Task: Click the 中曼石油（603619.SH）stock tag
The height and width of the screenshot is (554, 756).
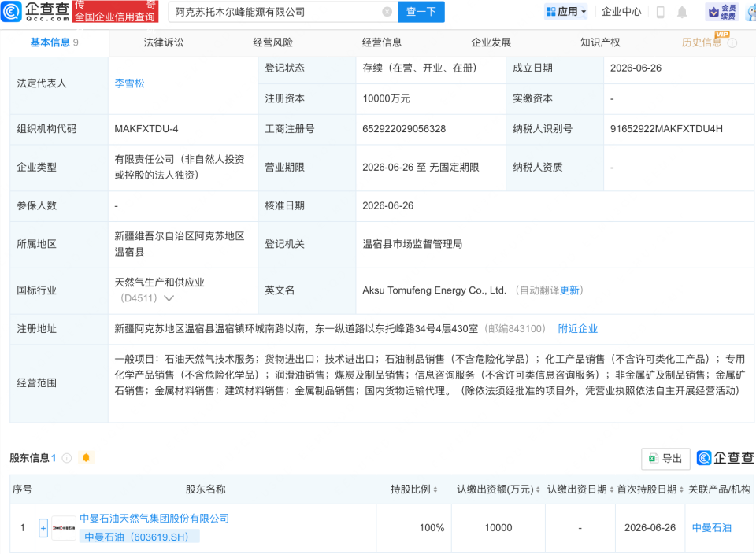Action: tap(139, 537)
